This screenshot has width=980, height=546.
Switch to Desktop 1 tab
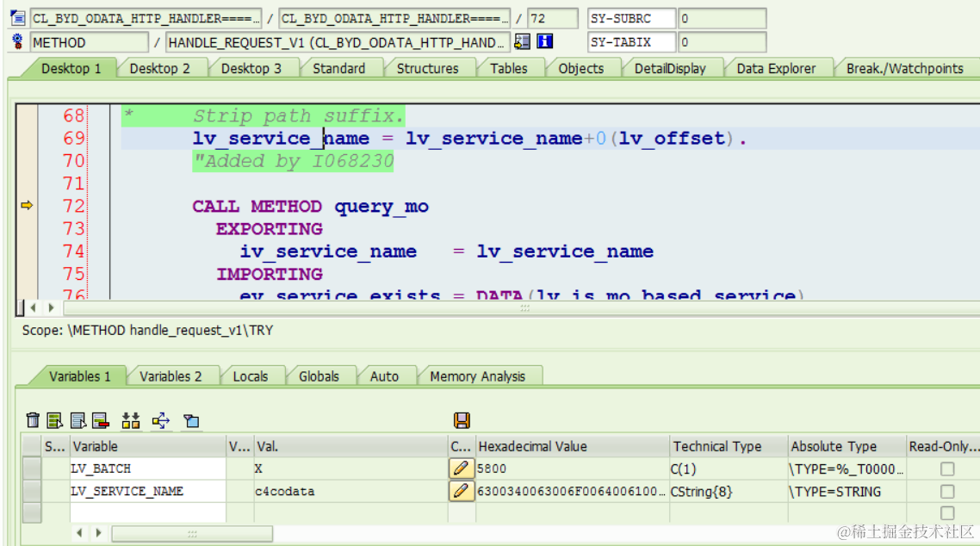pyautogui.click(x=71, y=68)
